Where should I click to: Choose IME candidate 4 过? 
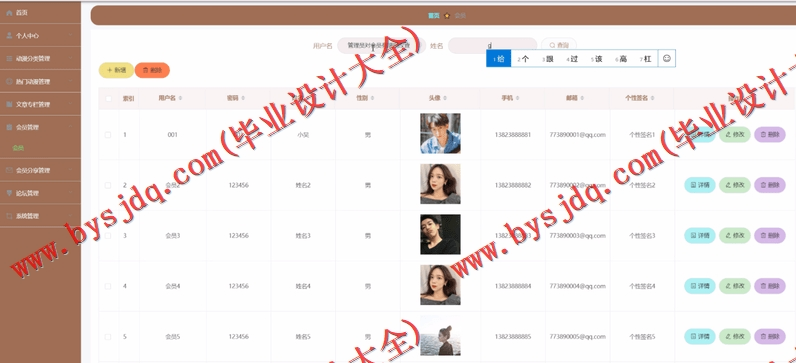point(572,59)
